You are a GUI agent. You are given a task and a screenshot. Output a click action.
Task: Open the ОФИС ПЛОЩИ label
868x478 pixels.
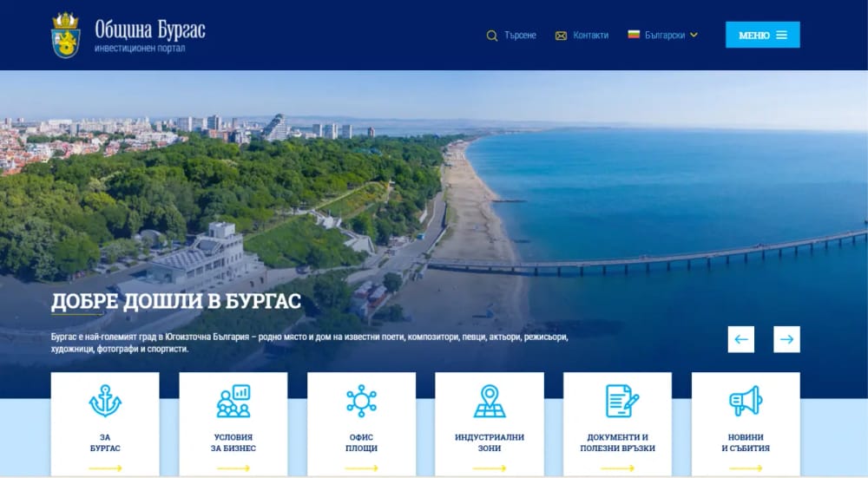(x=361, y=442)
